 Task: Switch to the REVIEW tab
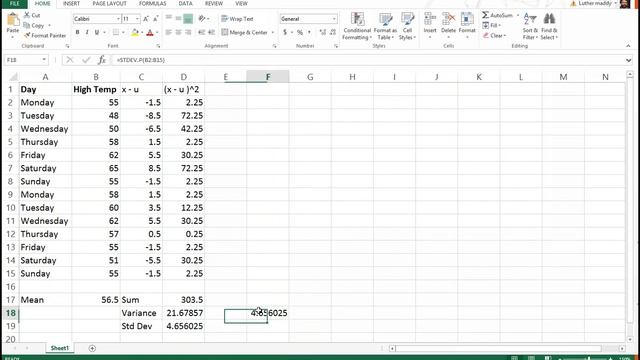click(214, 4)
